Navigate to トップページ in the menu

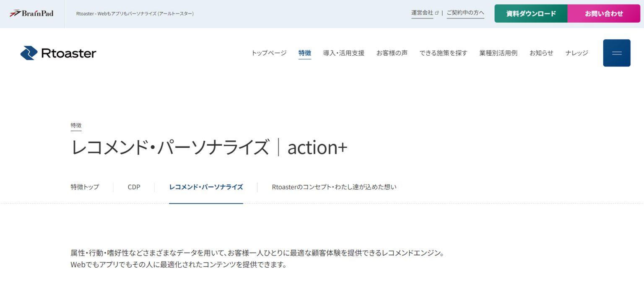(268, 53)
